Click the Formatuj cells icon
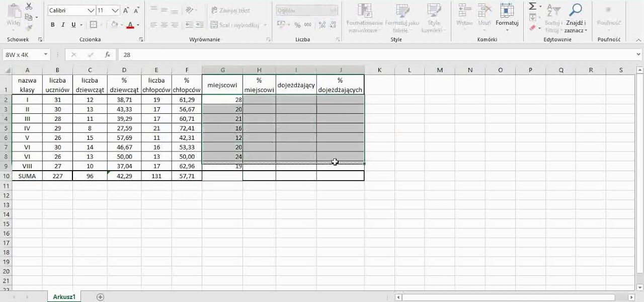 tap(507, 10)
